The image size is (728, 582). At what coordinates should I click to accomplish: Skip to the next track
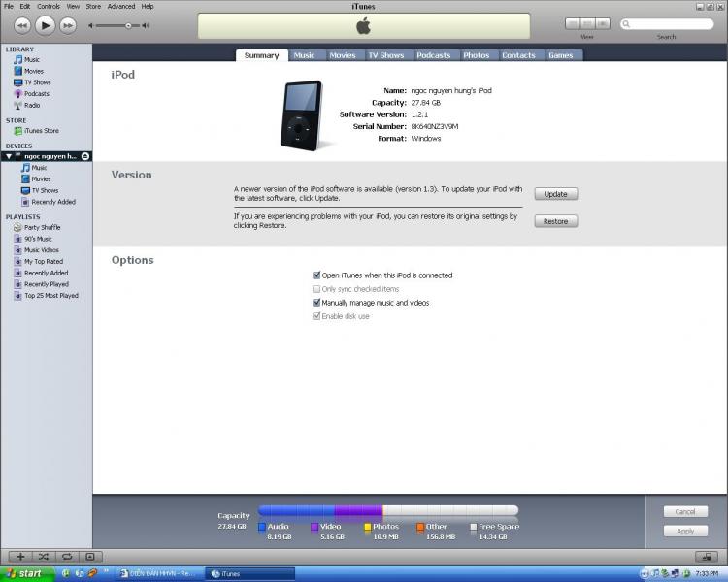[x=68, y=25]
